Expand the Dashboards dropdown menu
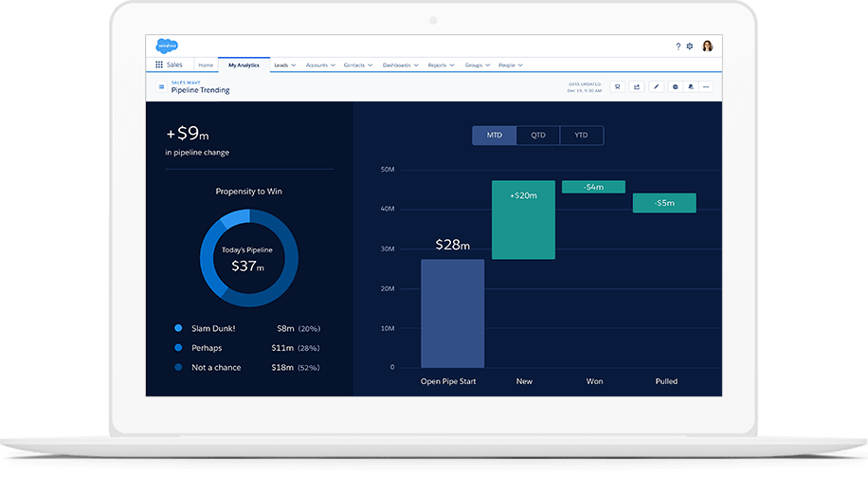Viewport: 868px width, 495px height. click(x=401, y=65)
